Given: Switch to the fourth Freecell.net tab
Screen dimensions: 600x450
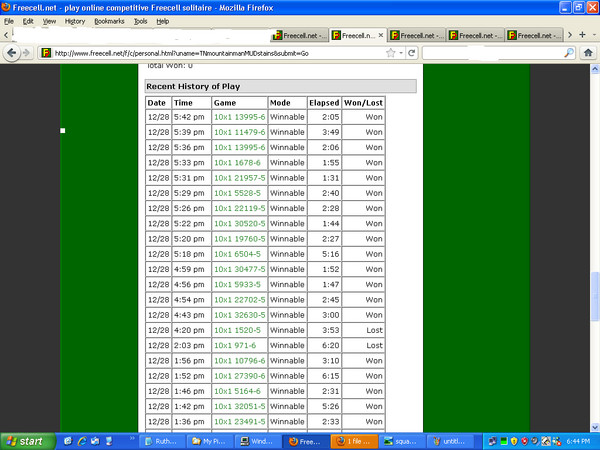Looking at the screenshot, I should (475, 36).
